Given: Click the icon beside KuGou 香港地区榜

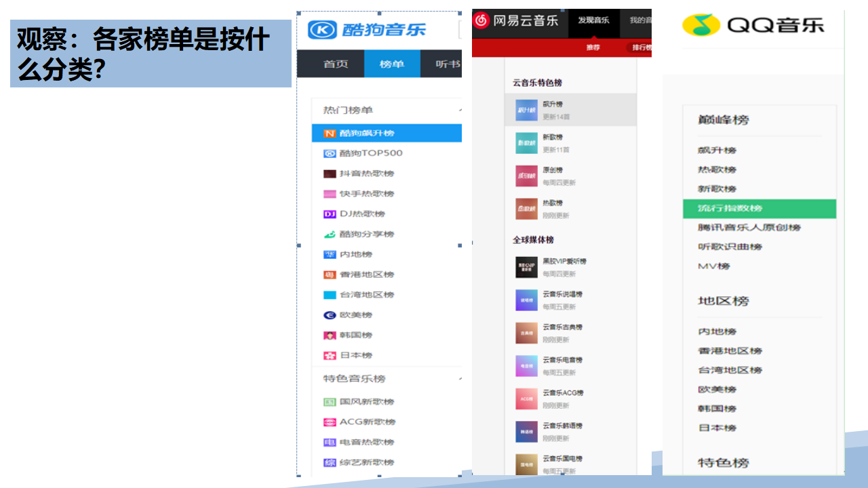Looking at the screenshot, I should [330, 275].
